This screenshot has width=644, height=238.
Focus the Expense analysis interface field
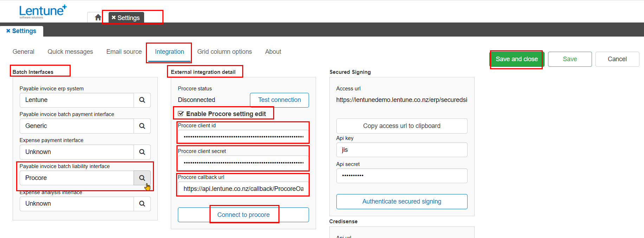pos(77,204)
